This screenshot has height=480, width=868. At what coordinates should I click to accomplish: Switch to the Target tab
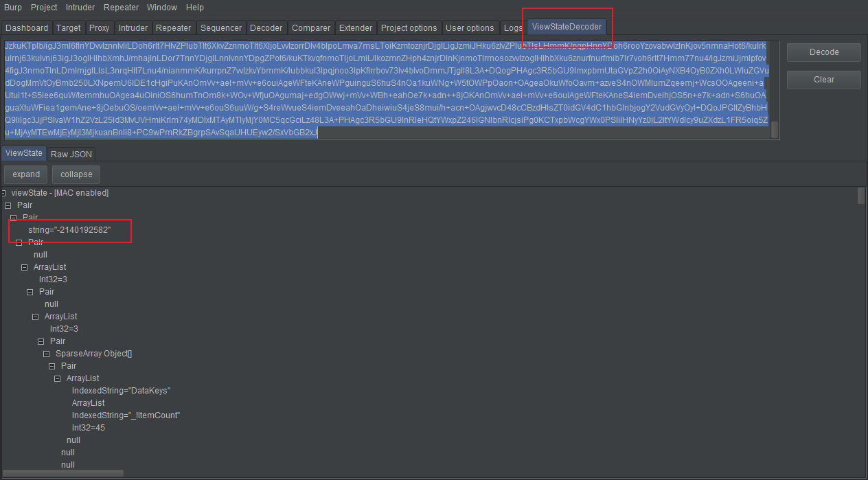(x=68, y=27)
